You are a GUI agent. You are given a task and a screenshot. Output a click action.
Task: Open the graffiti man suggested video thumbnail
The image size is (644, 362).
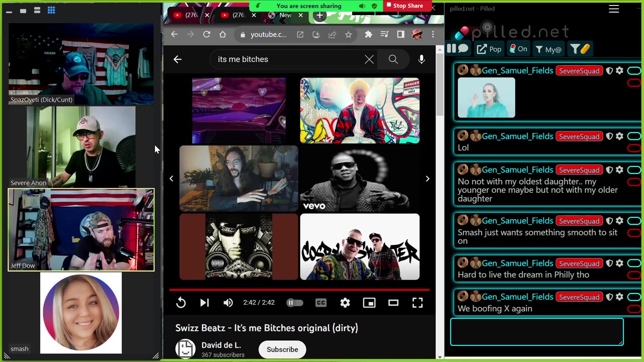[360, 111]
